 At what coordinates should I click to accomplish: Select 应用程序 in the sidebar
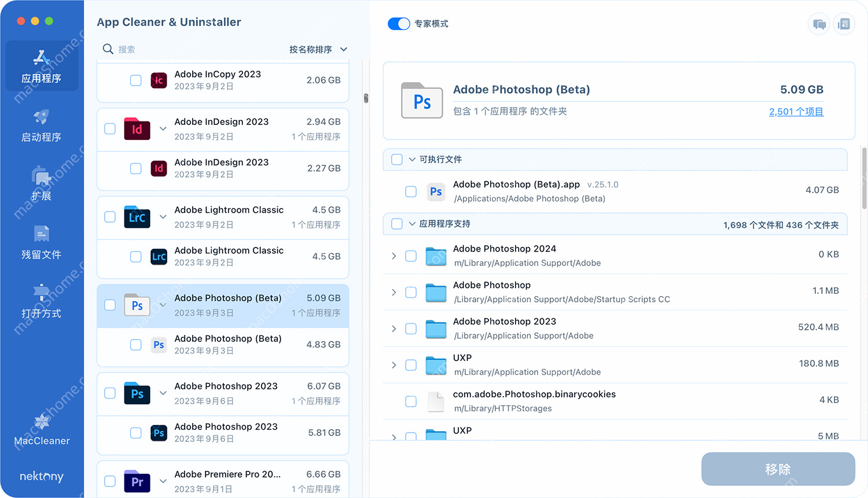click(41, 65)
